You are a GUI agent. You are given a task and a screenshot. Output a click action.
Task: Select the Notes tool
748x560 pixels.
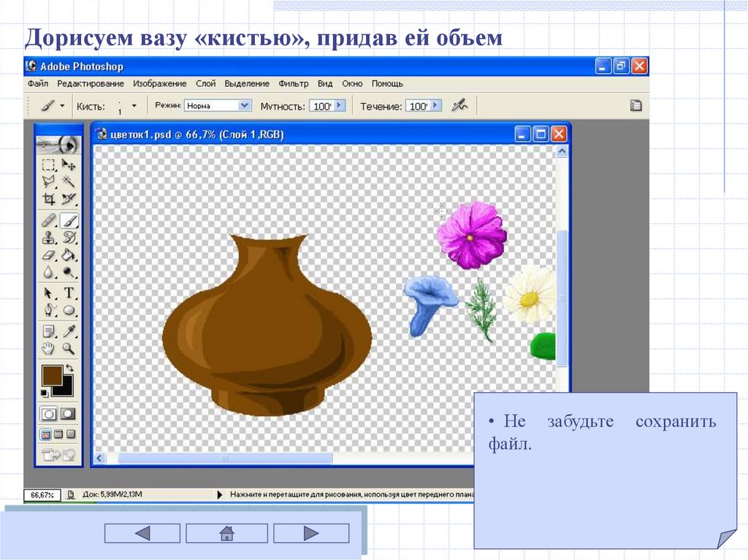click(x=48, y=331)
